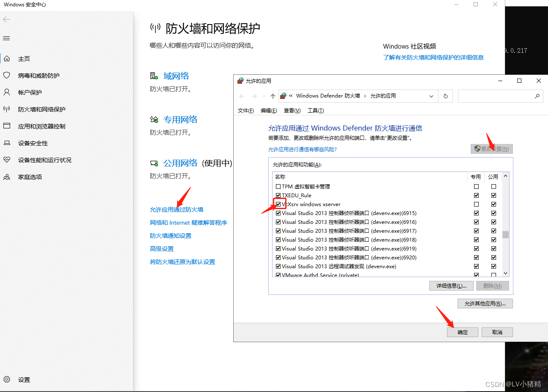This screenshot has height=392, width=548.
Task: Click the search magnifier icon
Action: point(537,96)
